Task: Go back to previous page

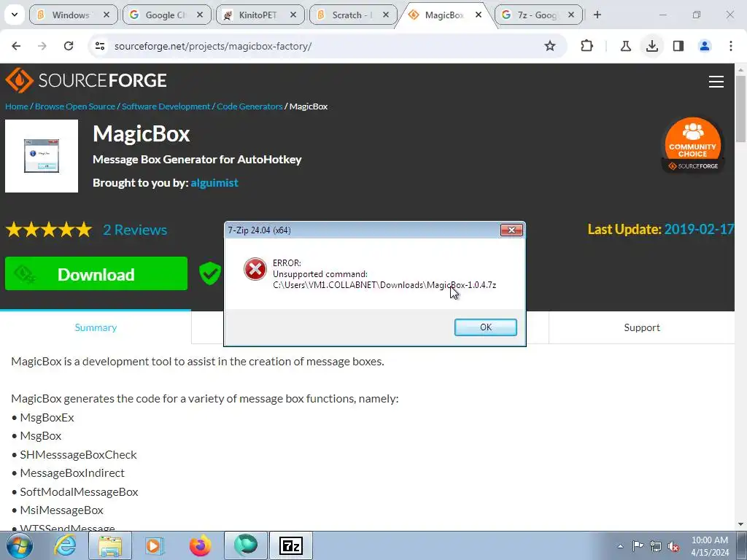Action: tap(16, 46)
